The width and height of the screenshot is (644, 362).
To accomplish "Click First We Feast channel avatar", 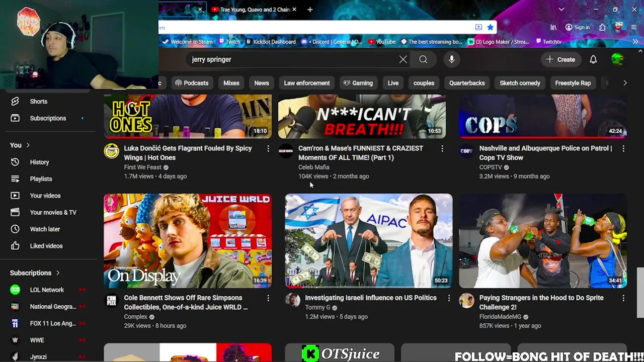I will [111, 151].
